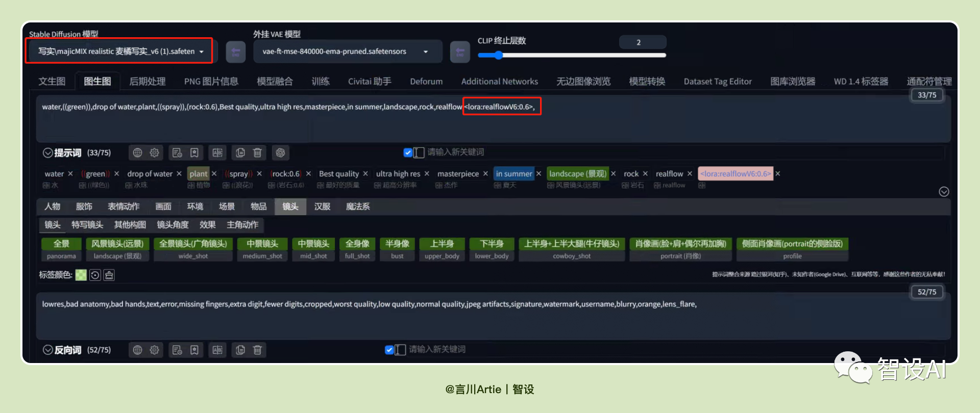Open the external VAE model dropdown
Image resolution: width=980 pixels, height=413 pixels.
pyautogui.click(x=347, y=51)
